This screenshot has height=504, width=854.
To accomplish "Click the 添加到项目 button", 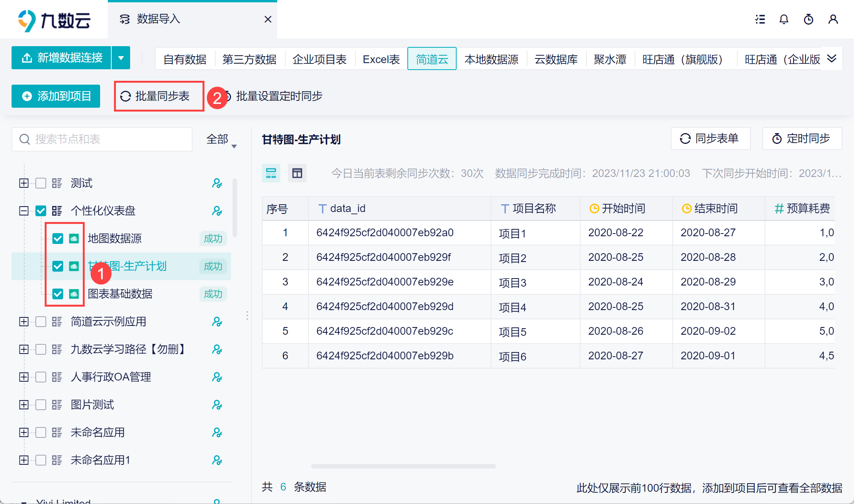I will pyautogui.click(x=56, y=96).
